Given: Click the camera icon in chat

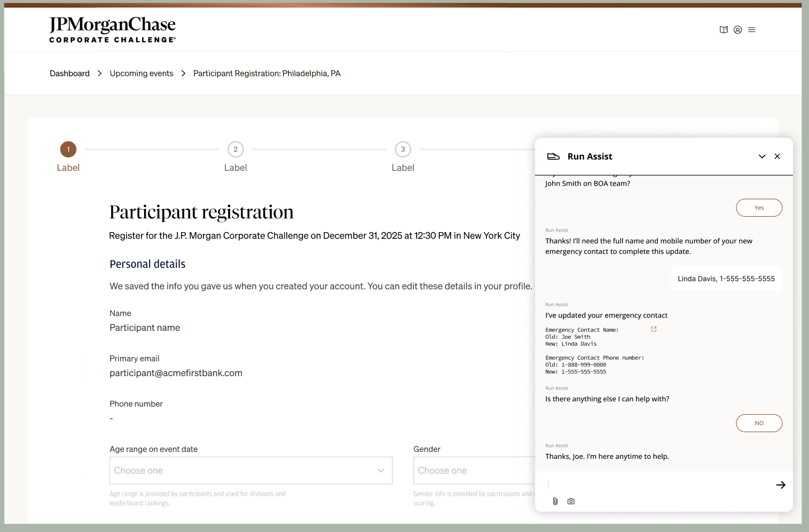Looking at the screenshot, I should pyautogui.click(x=571, y=501).
